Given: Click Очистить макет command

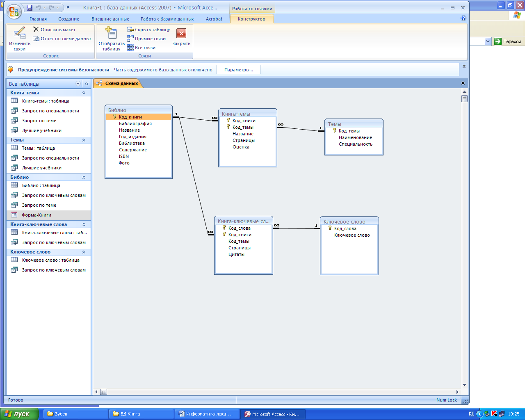Looking at the screenshot, I should coord(54,30).
